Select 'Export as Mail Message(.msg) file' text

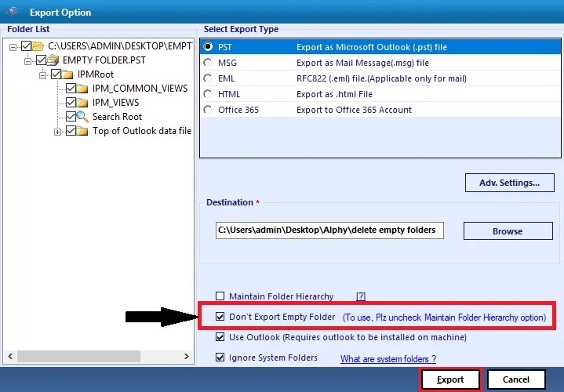tap(362, 63)
